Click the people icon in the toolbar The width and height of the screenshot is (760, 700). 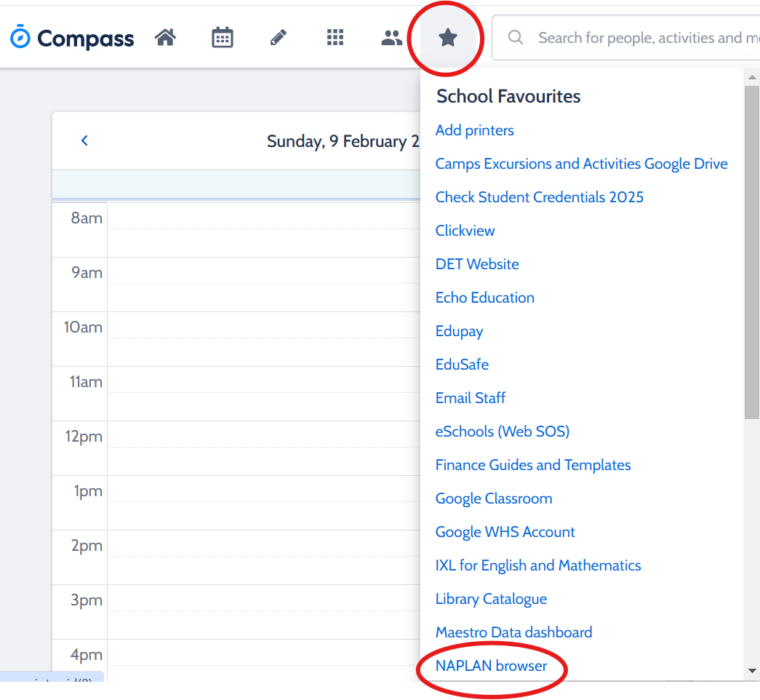[391, 37]
